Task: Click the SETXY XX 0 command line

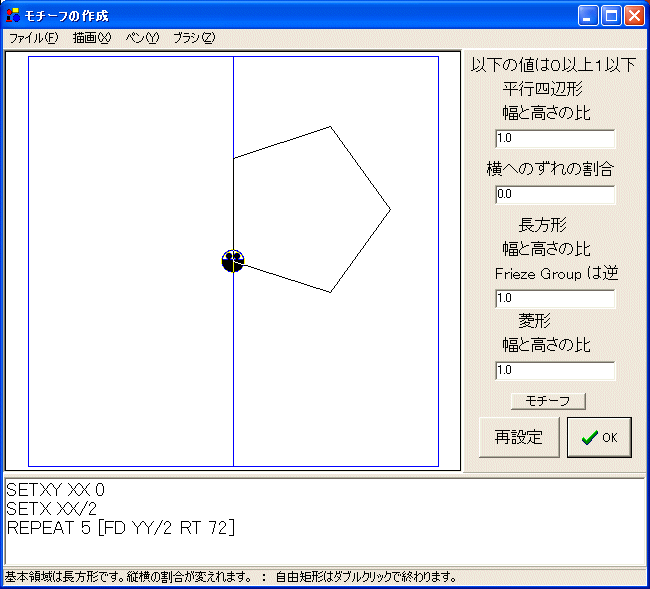Action: coord(56,490)
